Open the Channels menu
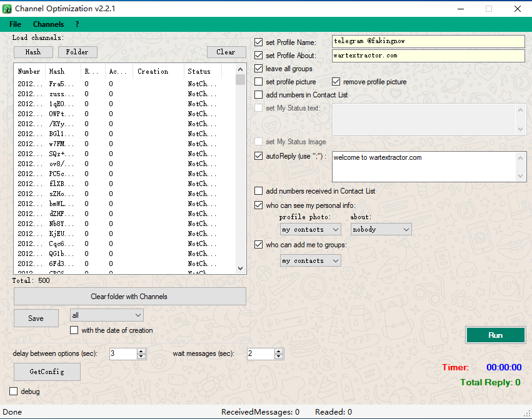Viewport: 532px width, 419px height. (48, 24)
